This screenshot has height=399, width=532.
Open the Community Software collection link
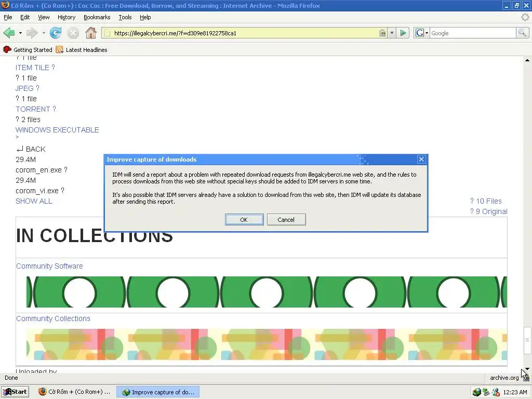[49, 266]
